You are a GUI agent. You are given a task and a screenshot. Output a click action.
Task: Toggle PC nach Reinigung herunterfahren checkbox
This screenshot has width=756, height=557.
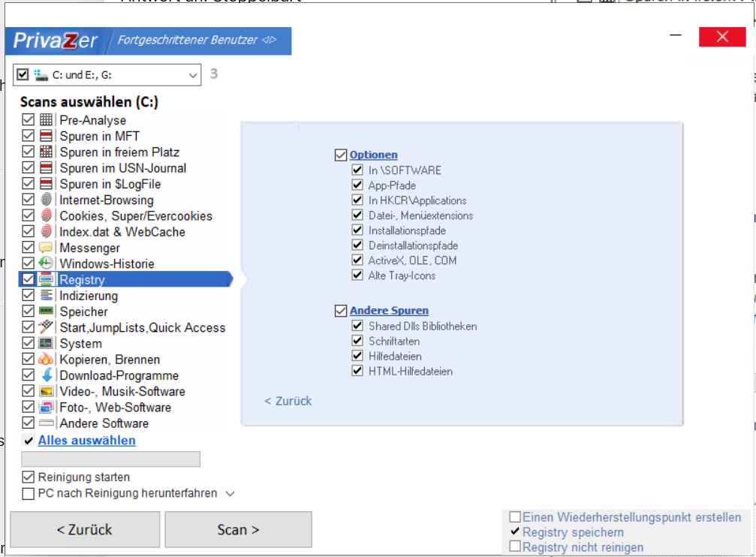coord(29,494)
